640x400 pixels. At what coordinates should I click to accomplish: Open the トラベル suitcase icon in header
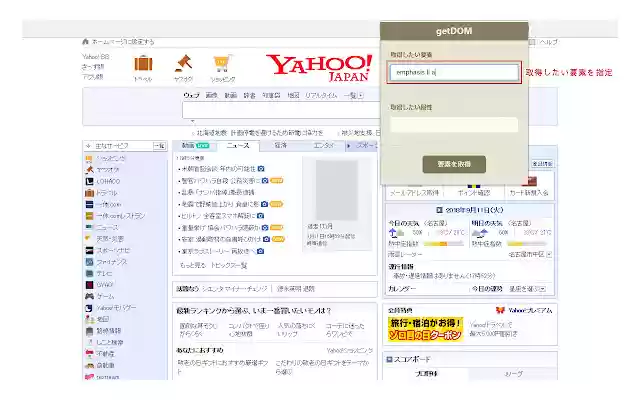tap(143, 64)
